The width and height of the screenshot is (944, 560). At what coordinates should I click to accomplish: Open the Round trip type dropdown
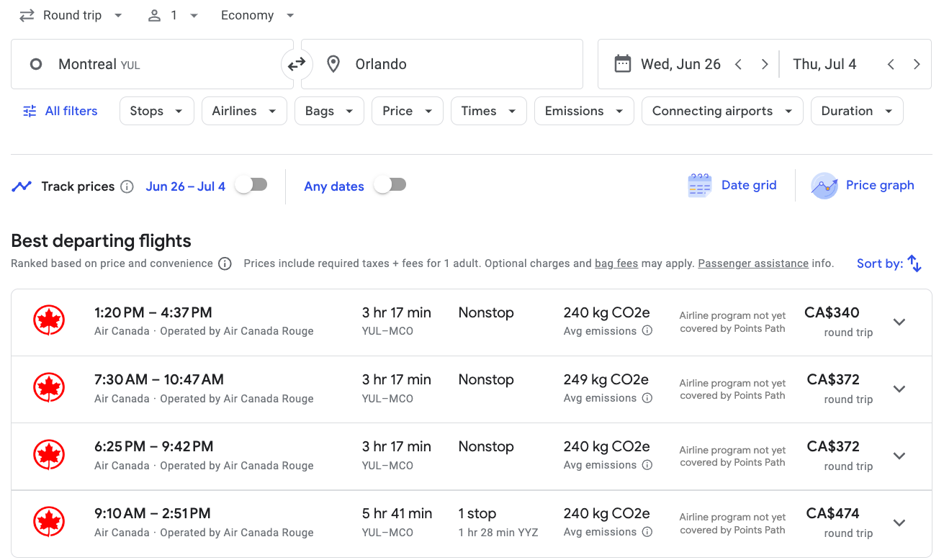pos(71,16)
